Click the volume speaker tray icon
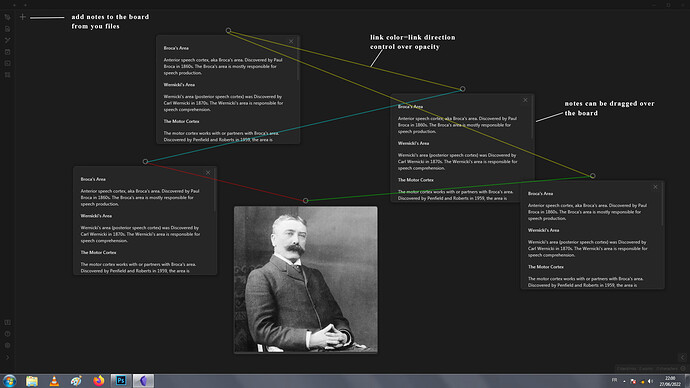690x388 pixels. click(650, 381)
